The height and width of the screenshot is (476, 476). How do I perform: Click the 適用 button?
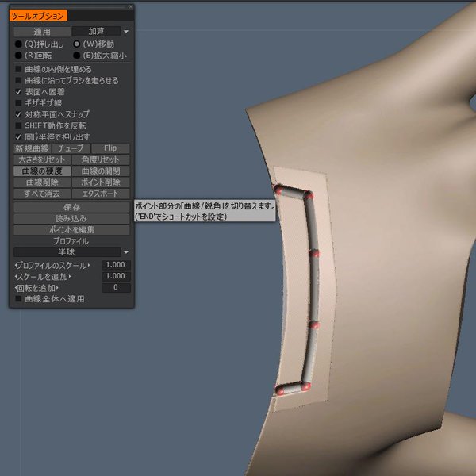(x=41, y=32)
